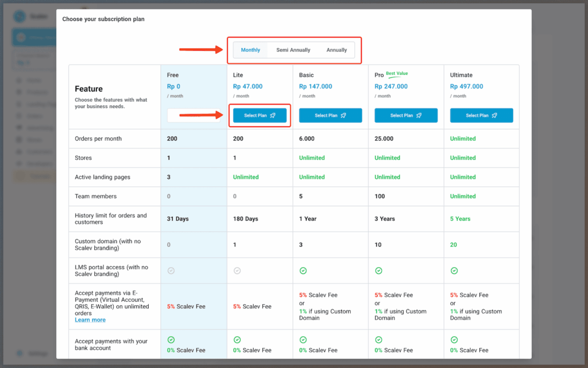Screen dimensions: 588x368
Task: Click Free plan's bank account green checkmark
Action: pyautogui.click(x=171, y=340)
